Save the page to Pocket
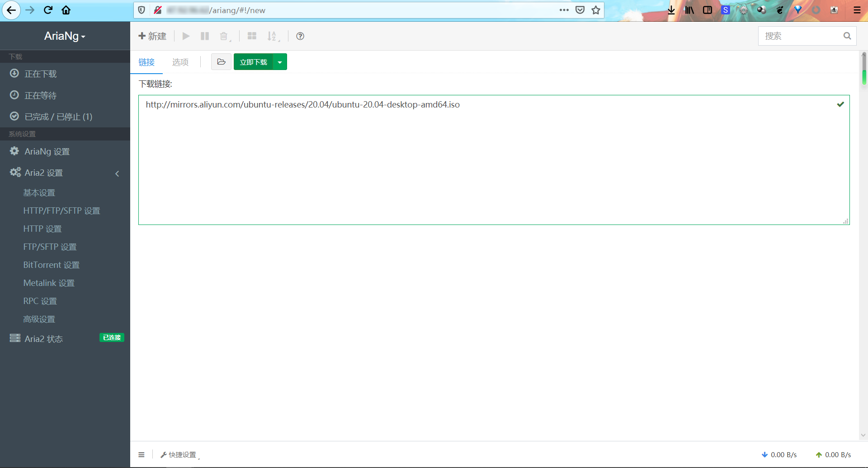The image size is (868, 468). pos(580,10)
